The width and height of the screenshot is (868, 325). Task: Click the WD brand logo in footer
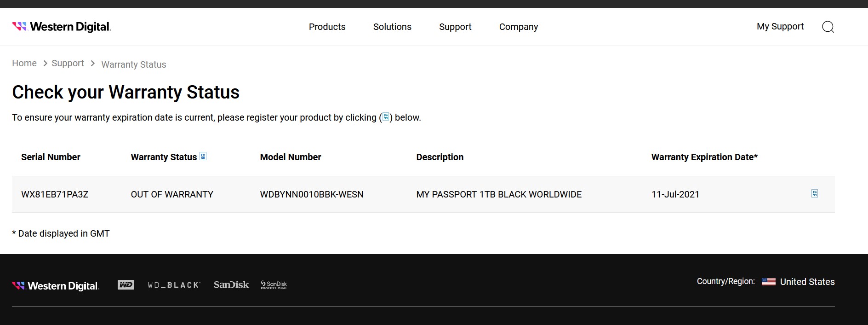[126, 285]
